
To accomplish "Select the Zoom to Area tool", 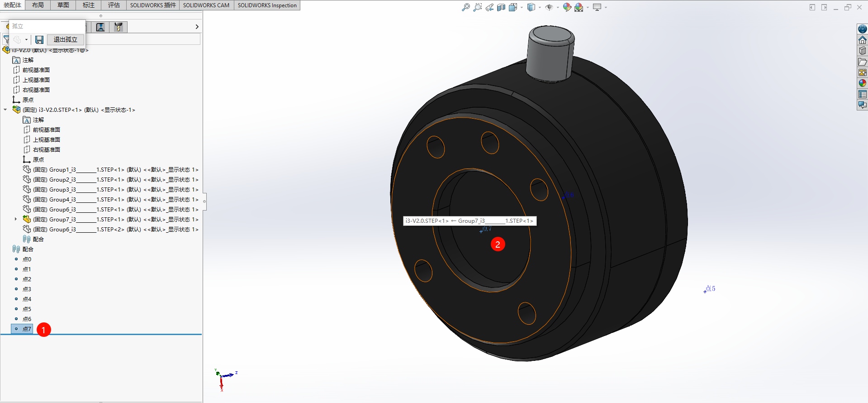I will pyautogui.click(x=477, y=7).
